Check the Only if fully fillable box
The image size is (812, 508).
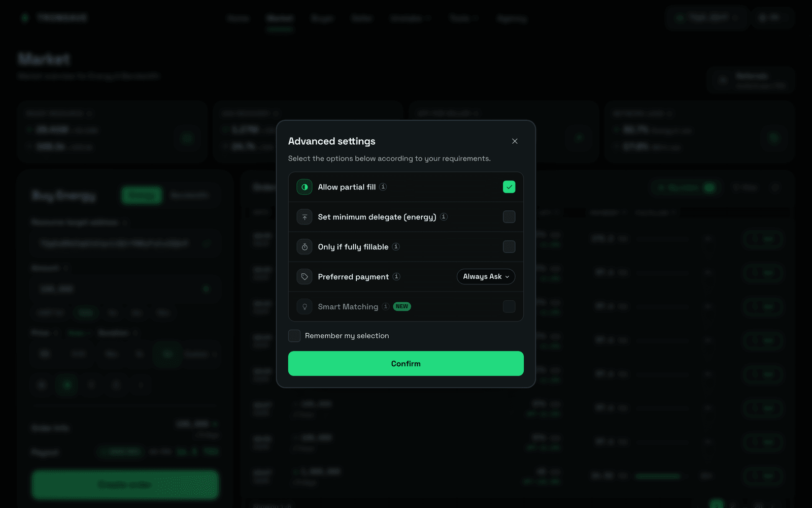(509, 247)
